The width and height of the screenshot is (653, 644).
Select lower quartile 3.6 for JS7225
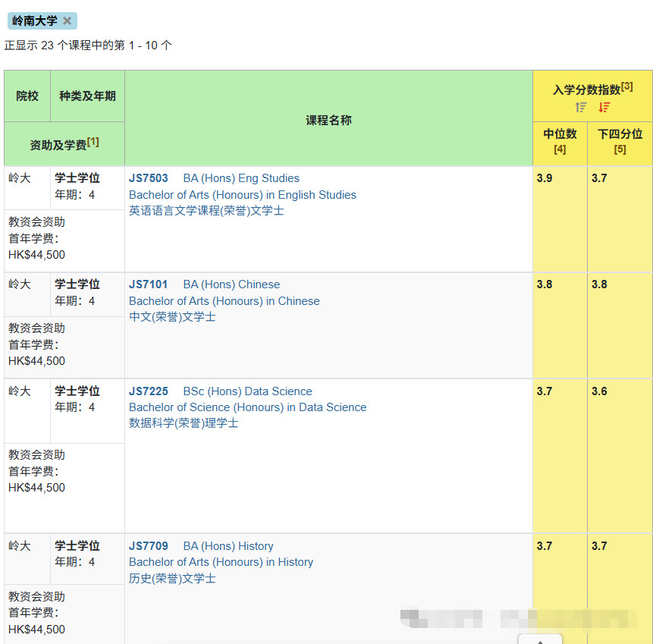point(599,391)
